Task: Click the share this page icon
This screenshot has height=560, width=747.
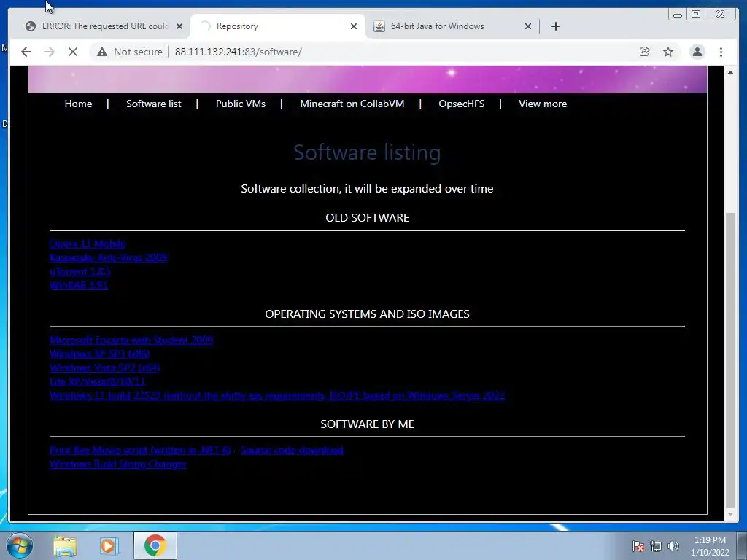Action: tap(645, 52)
